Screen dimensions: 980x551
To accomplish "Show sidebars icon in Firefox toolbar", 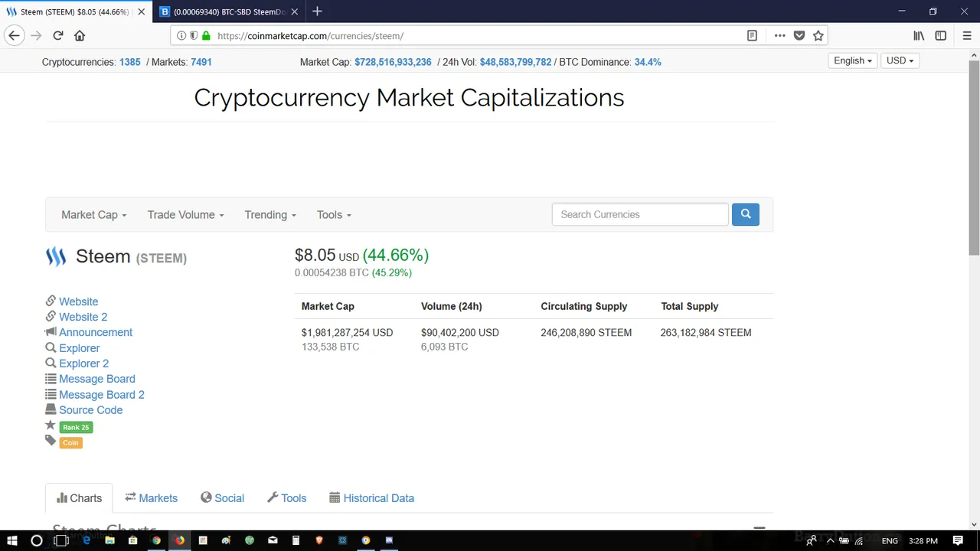I will click(x=941, y=35).
